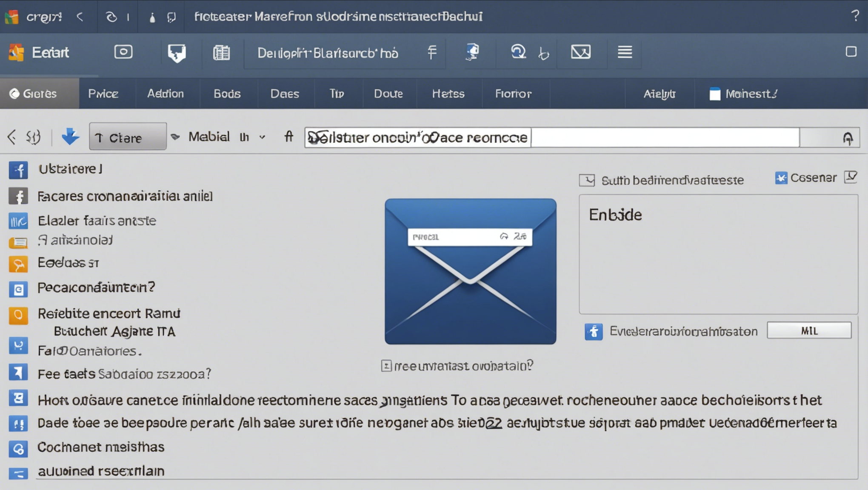Open the arrow right of Clare button
The image size is (868, 490).
click(175, 137)
